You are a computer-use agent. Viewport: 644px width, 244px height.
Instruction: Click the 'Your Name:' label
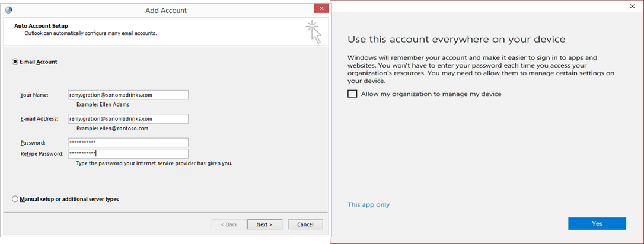tap(34, 95)
